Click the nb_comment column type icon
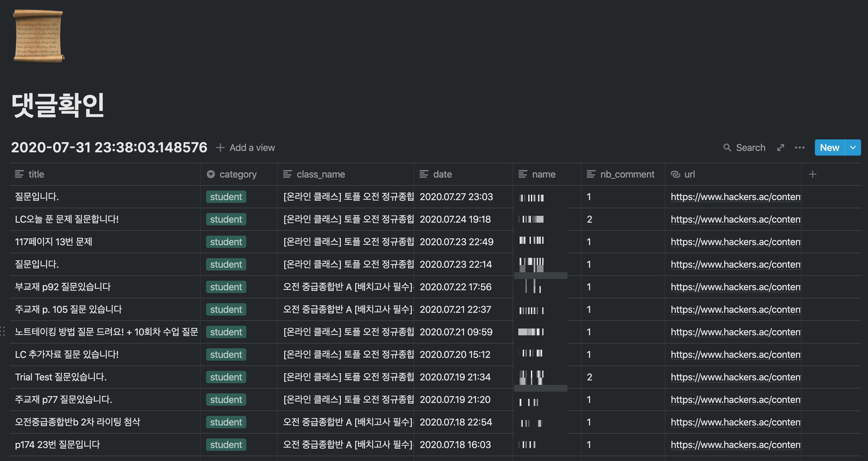 (591, 174)
